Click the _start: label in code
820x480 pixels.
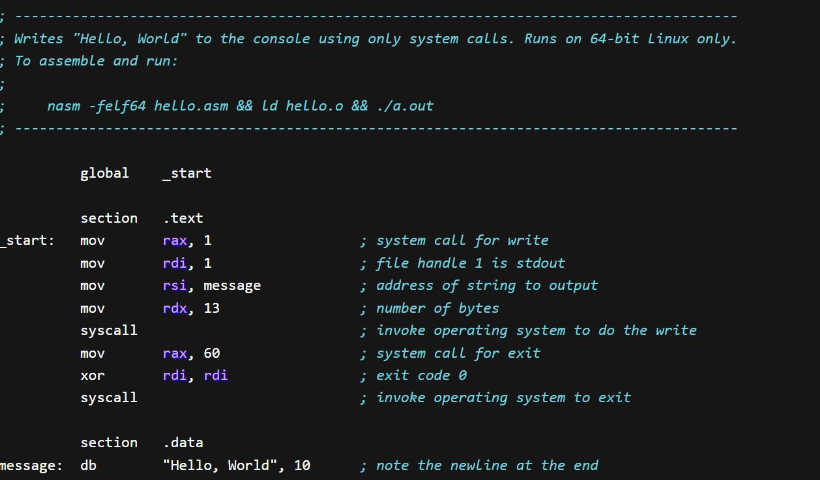27,241
